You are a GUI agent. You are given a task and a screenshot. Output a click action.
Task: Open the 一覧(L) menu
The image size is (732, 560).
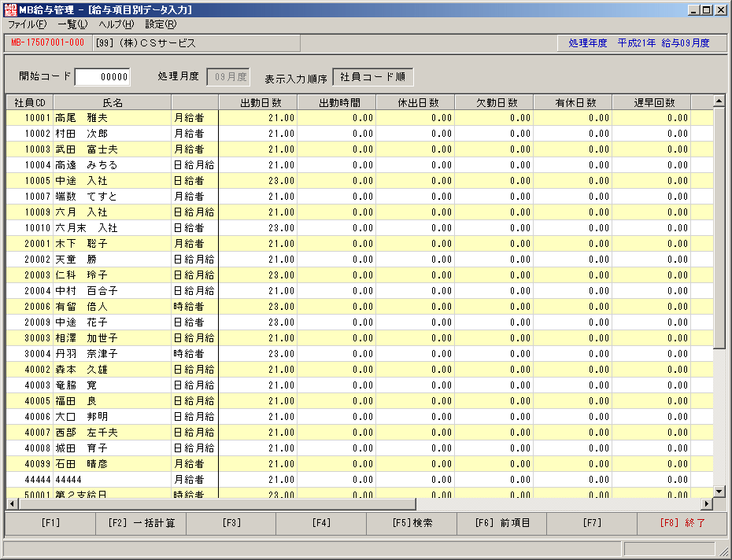[x=72, y=24]
